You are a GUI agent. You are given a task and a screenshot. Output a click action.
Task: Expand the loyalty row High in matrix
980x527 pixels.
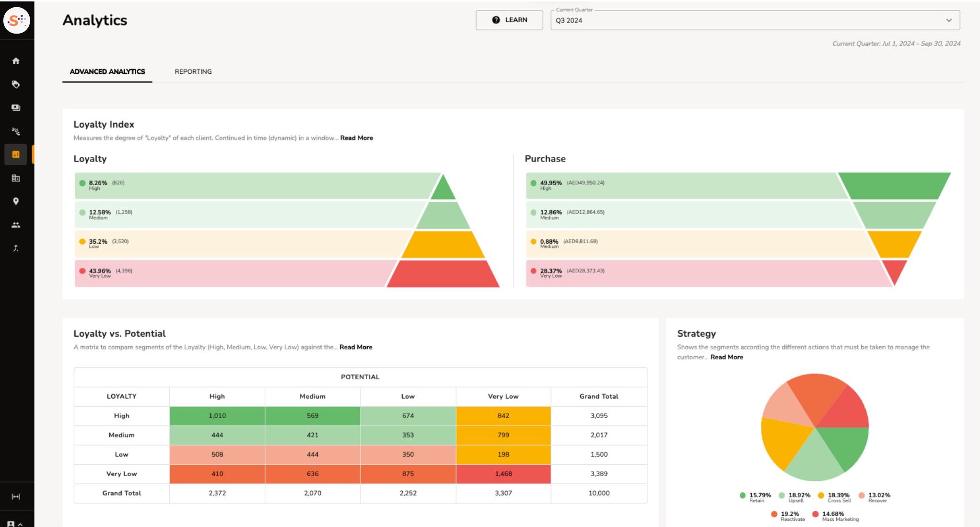point(121,415)
